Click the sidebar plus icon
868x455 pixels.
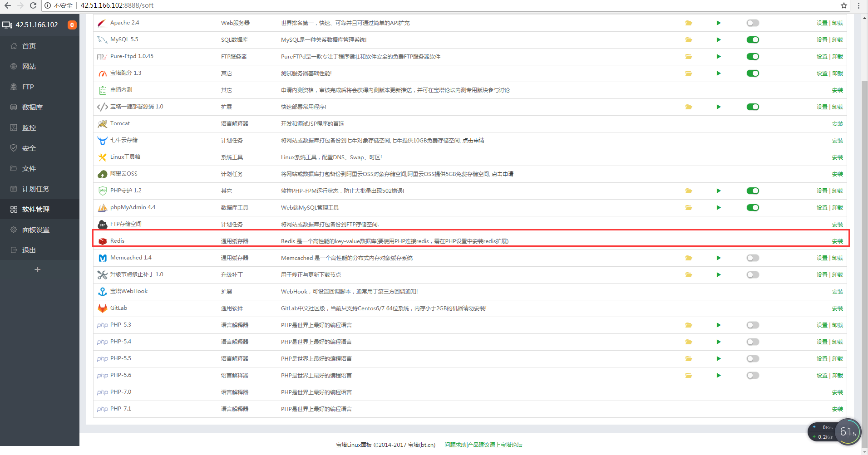[x=38, y=269]
